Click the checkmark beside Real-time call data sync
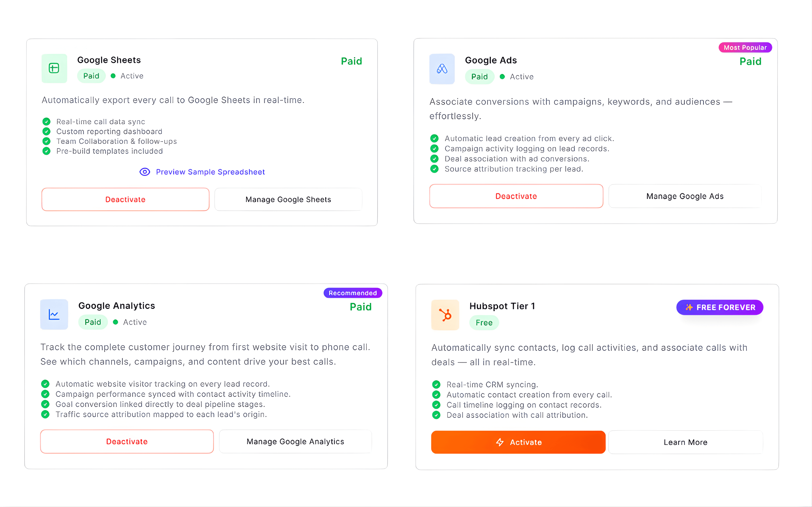812x507 pixels. [x=46, y=121]
